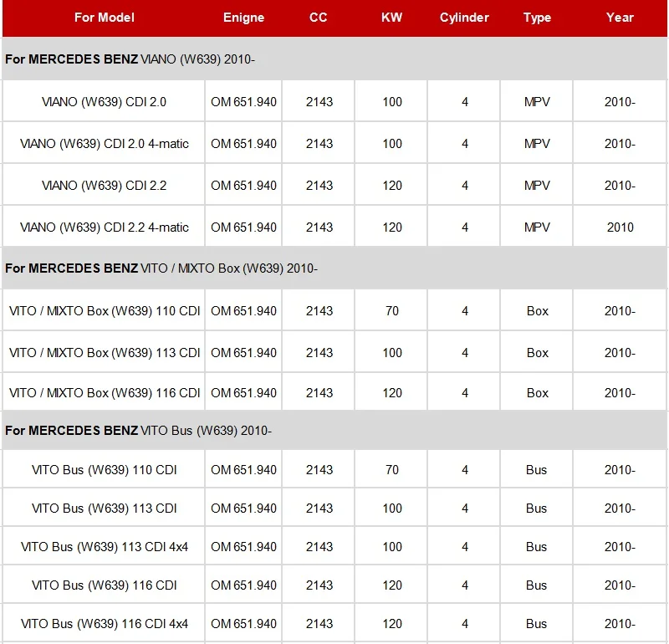
Task: Click engine 'OM 651.940' in VIANO CDI 2.0 row
Action: 243,101
